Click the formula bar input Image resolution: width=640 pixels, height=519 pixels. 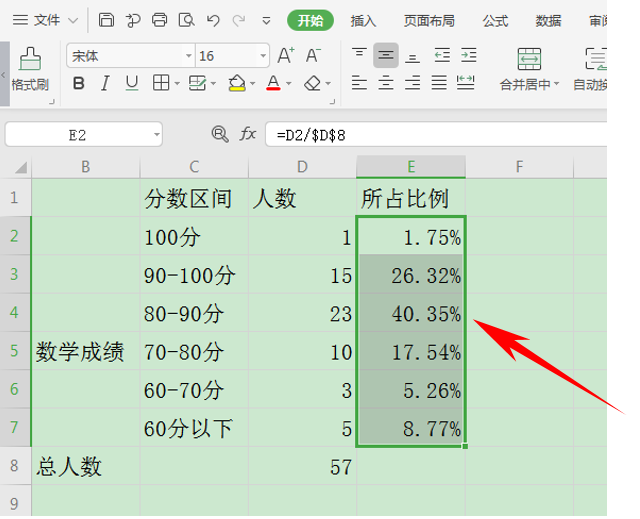(436, 134)
